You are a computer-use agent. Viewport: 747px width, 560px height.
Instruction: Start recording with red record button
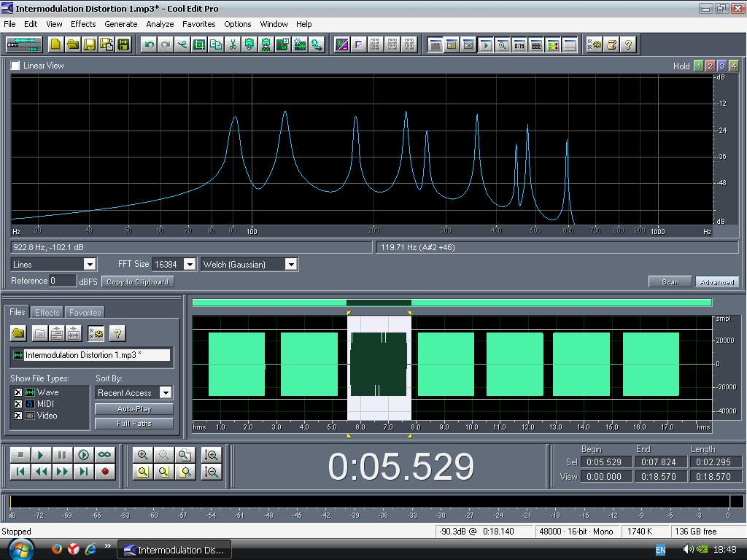[x=105, y=472]
